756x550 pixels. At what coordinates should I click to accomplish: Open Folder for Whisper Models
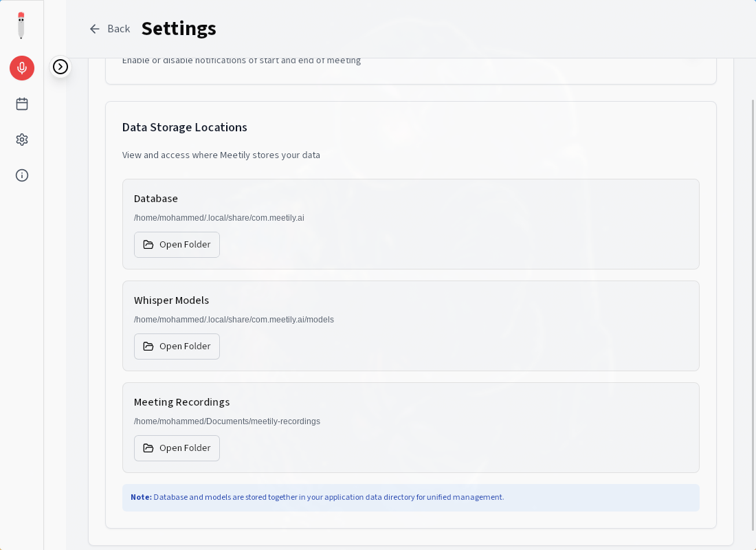(x=177, y=346)
